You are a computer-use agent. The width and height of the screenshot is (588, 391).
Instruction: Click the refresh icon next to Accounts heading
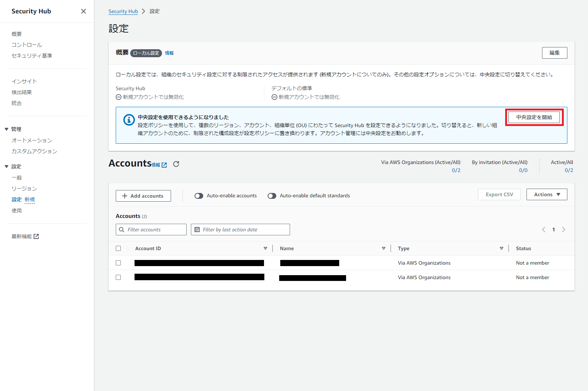click(x=176, y=164)
